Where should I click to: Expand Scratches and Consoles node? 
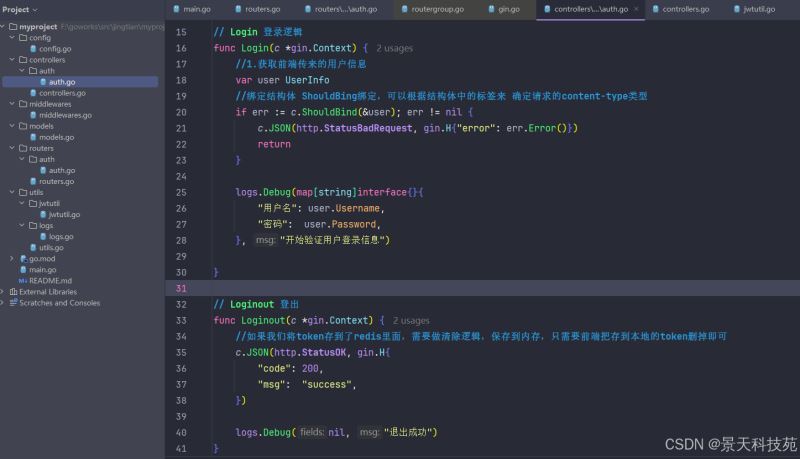(x=3, y=303)
